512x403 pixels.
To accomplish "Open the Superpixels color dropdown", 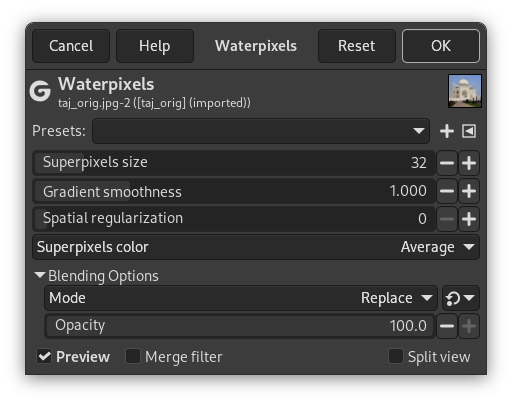I will pos(256,247).
